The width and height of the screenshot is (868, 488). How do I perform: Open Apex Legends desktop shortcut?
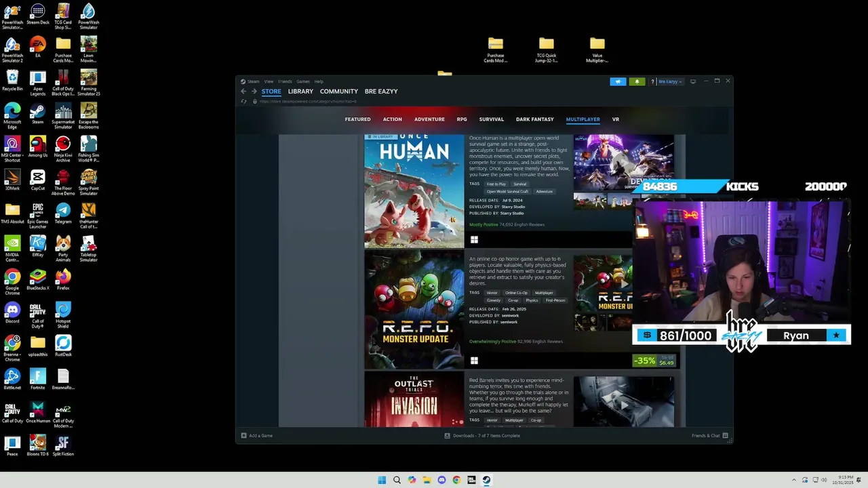point(38,83)
